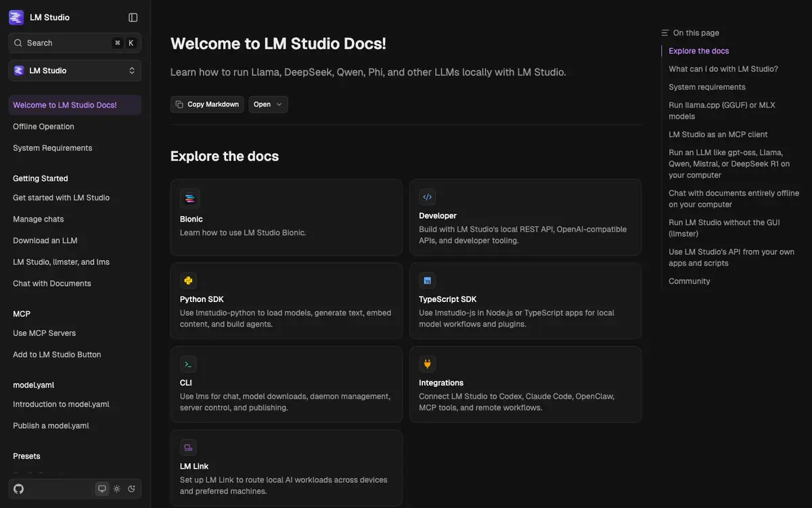Image resolution: width=812 pixels, height=508 pixels.
Task: Click the copy icon in Copy Markdown
Action: tap(179, 104)
